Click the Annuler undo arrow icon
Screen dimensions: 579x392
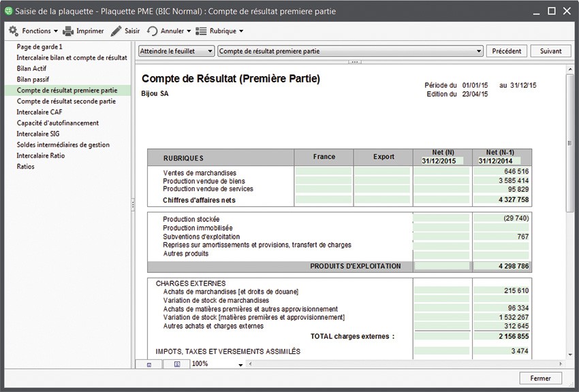click(153, 31)
